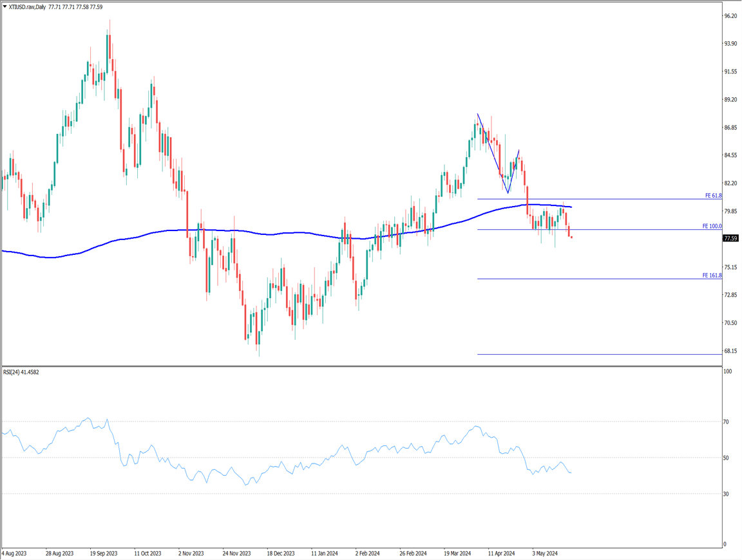The height and width of the screenshot is (560, 742).
Task: Click the 84.55 value on price axis
Action: coord(730,155)
